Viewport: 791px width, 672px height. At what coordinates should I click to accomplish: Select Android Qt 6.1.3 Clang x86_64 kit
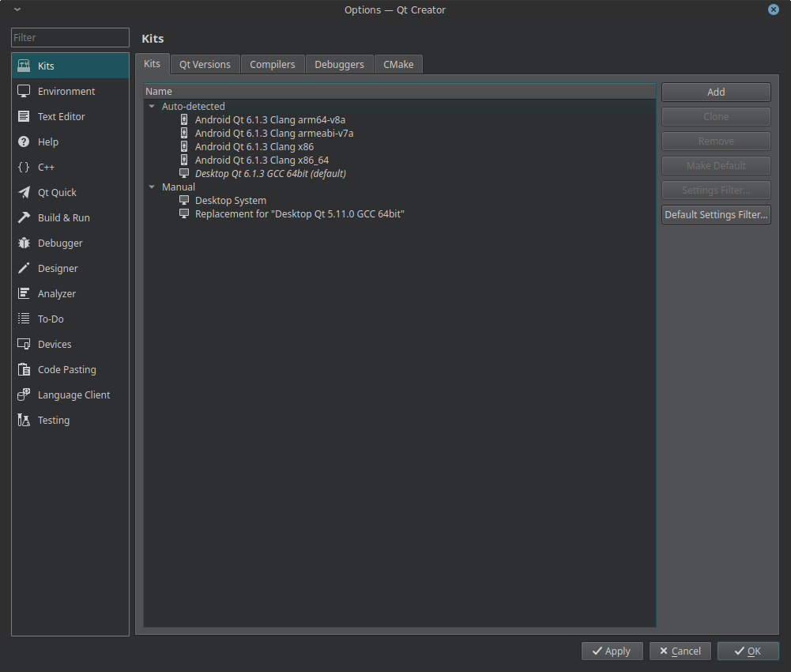[262, 160]
